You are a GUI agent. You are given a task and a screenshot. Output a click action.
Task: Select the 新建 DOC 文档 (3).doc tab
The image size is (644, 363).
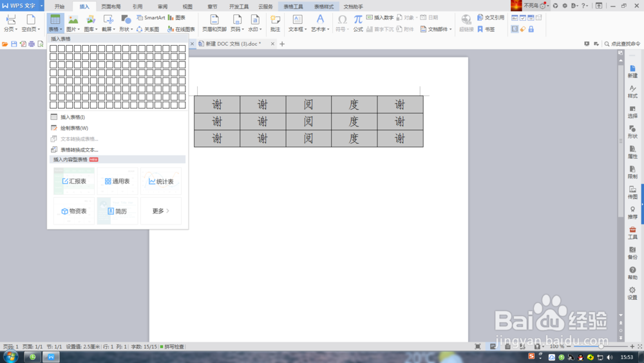pos(233,44)
